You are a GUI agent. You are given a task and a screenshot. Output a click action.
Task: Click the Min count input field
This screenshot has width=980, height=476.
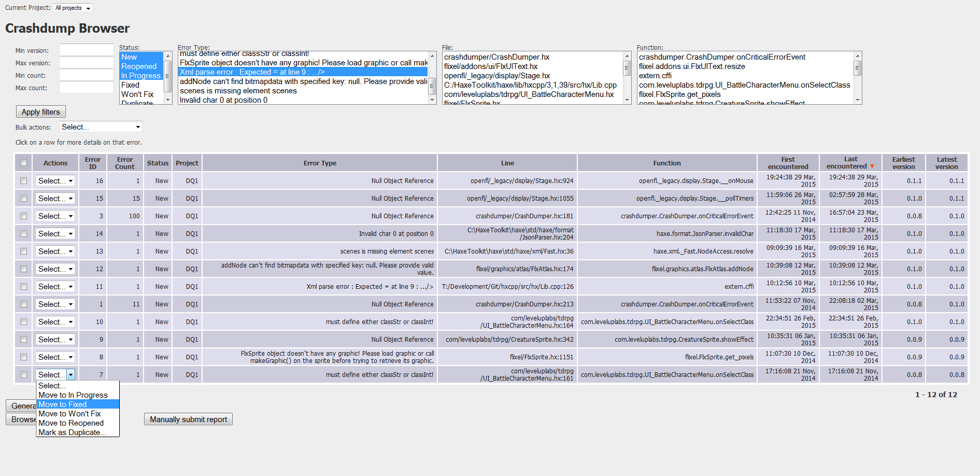click(x=87, y=75)
